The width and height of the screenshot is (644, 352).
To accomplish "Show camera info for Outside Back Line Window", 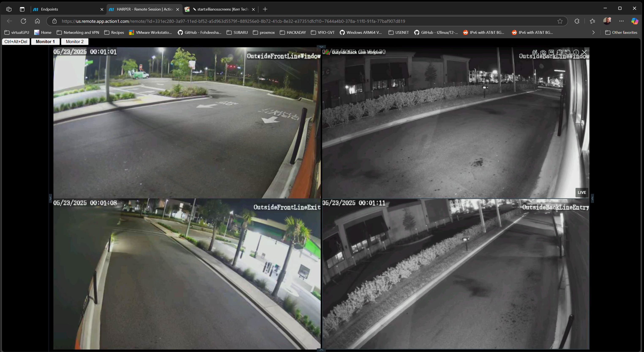I will click(x=576, y=52).
